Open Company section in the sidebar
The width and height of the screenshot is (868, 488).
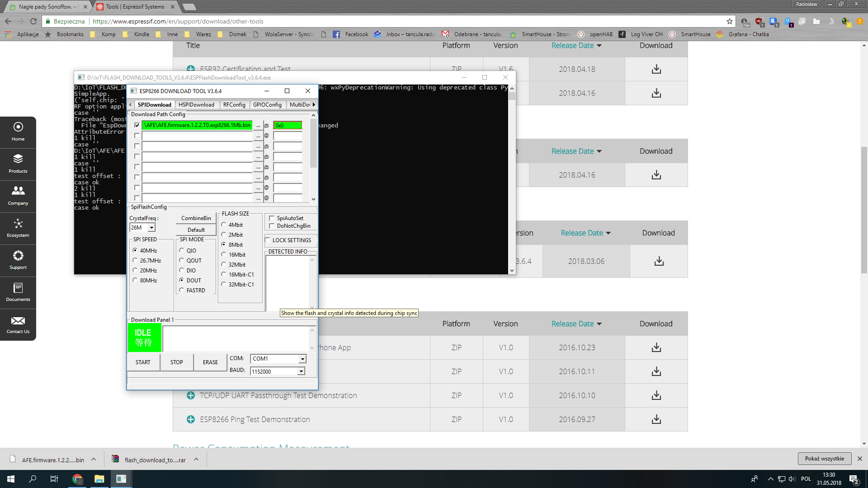tap(18, 196)
